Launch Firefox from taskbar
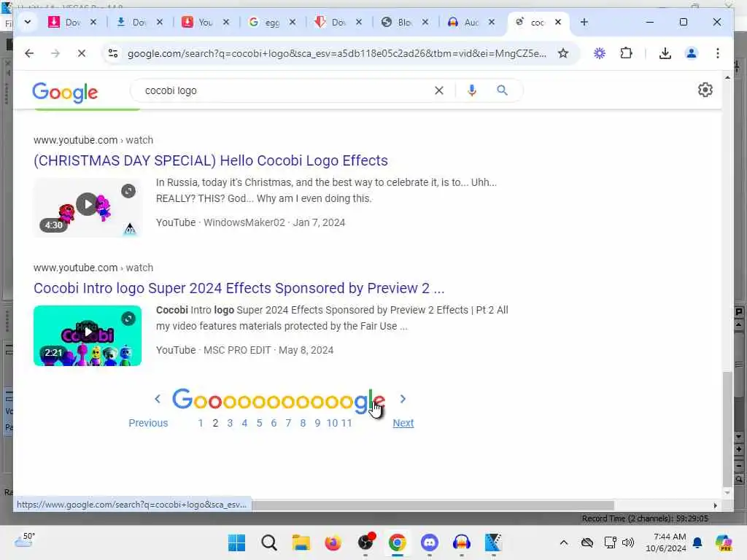Image resolution: width=747 pixels, height=560 pixels. click(333, 542)
